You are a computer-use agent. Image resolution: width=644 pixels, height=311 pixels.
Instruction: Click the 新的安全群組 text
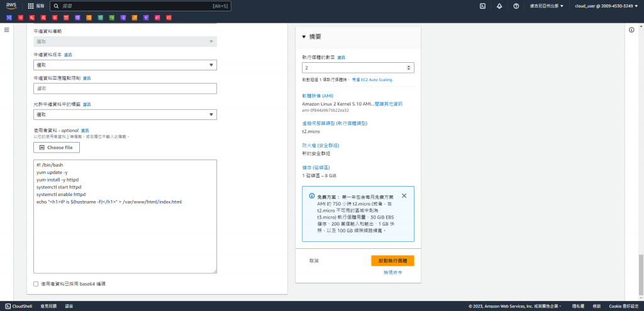point(316,154)
